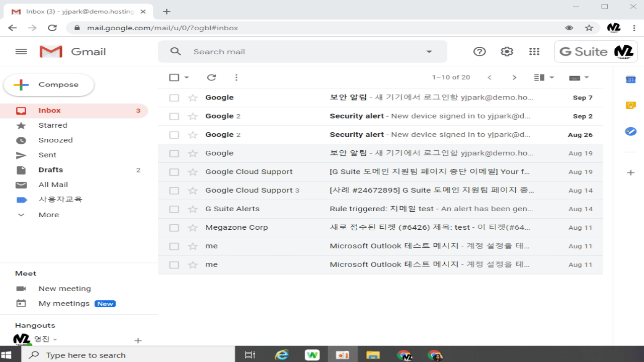This screenshot has width=644, height=362.
Task: Open the 새로 접수된 티켓 (#6426) email
Action: 380,228
